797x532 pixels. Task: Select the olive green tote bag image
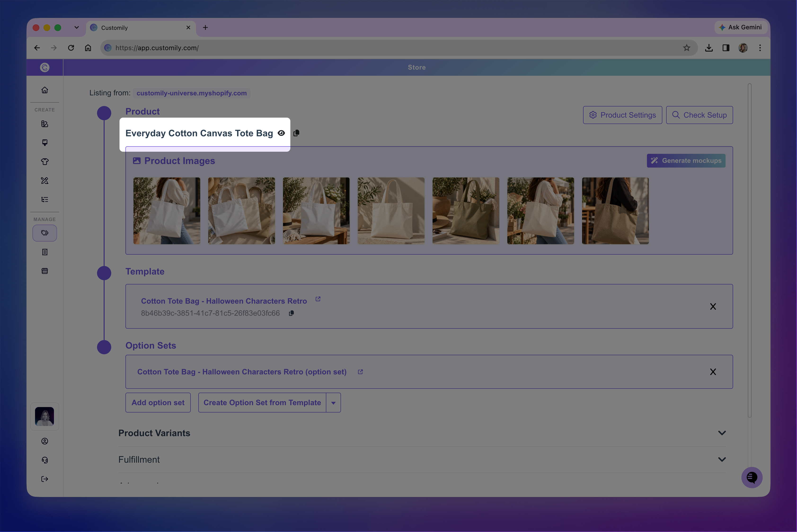465,211
